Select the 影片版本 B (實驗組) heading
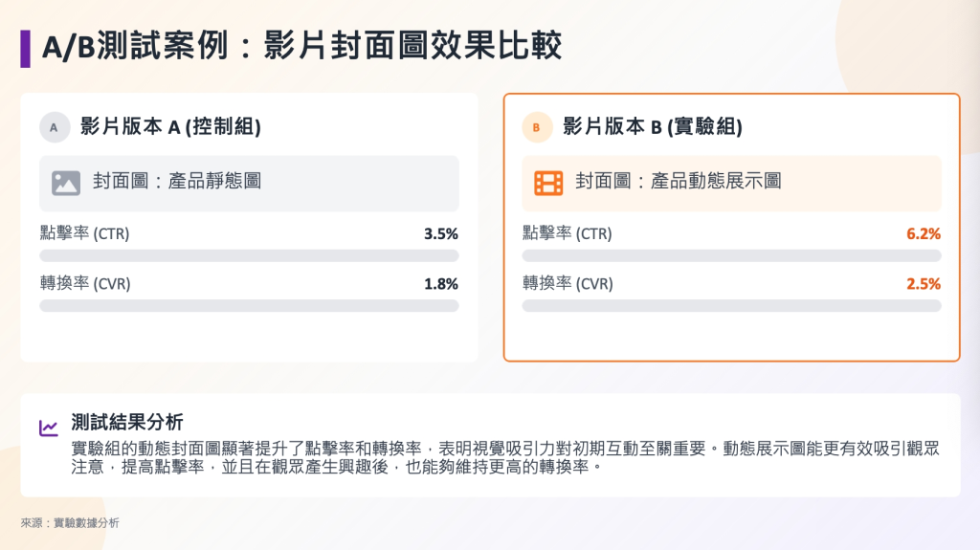Screen dimensions: 980x550 point(653,126)
